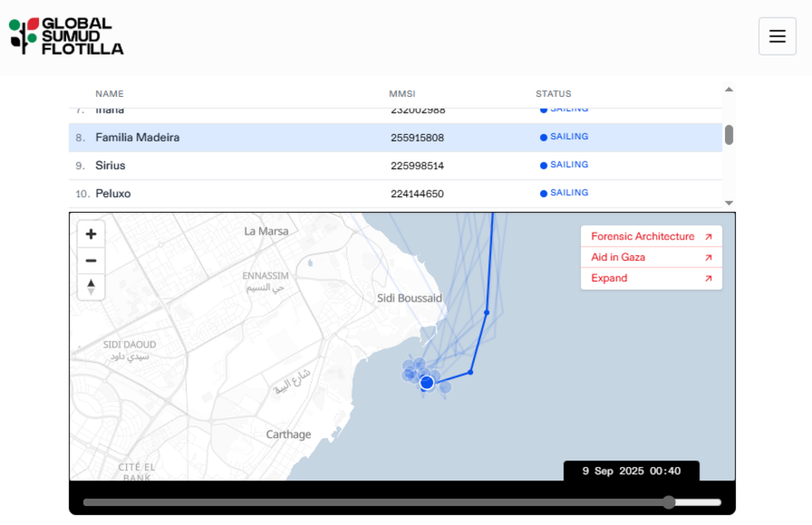Screen dimensions: 812x525
Task: Zoom out on the map
Action: [91, 261]
